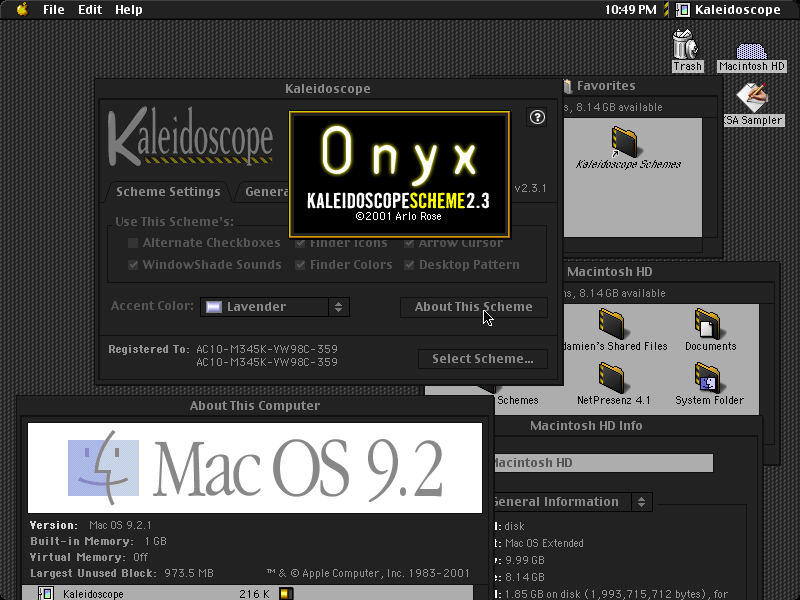Toggle Finder Colors checkbox
The image size is (800, 600).
coord(300,265)
